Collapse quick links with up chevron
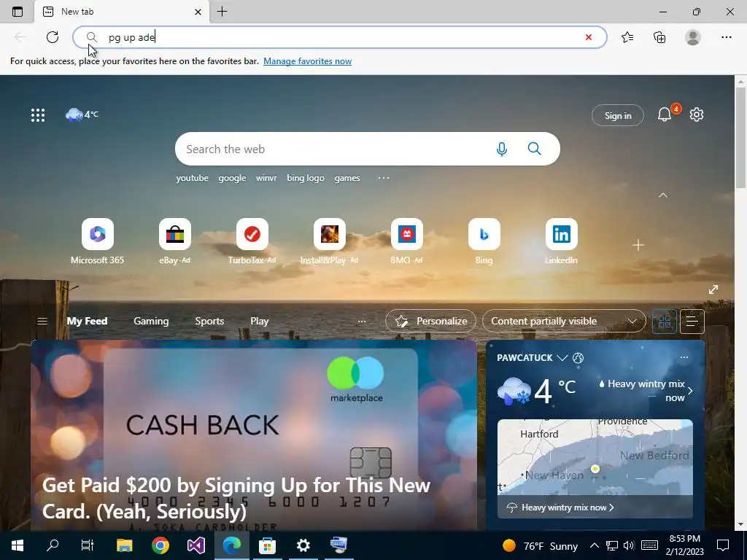 (x=662, y=195)
